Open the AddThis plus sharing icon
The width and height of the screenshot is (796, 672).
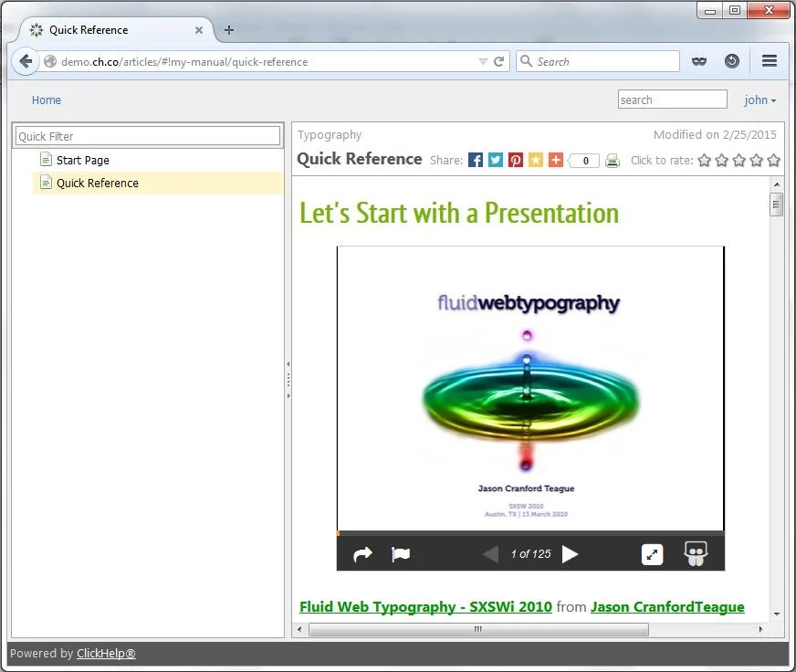(x=555, y=160)
